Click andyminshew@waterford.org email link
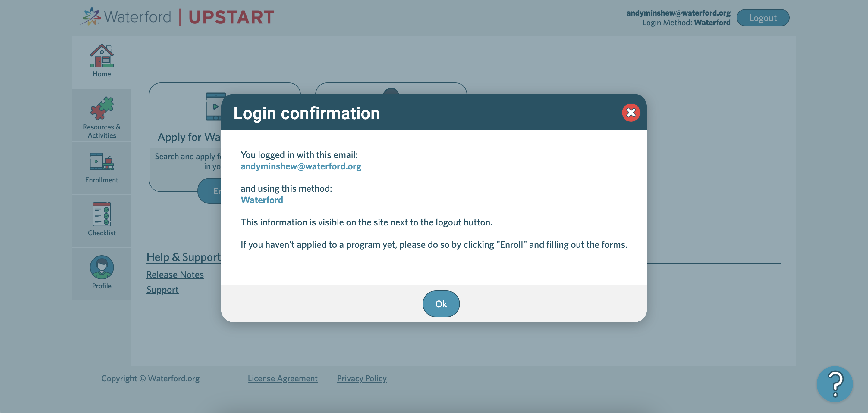Image resolution: width=868 pixels, height=413 pixels. [x=300, y=166]
